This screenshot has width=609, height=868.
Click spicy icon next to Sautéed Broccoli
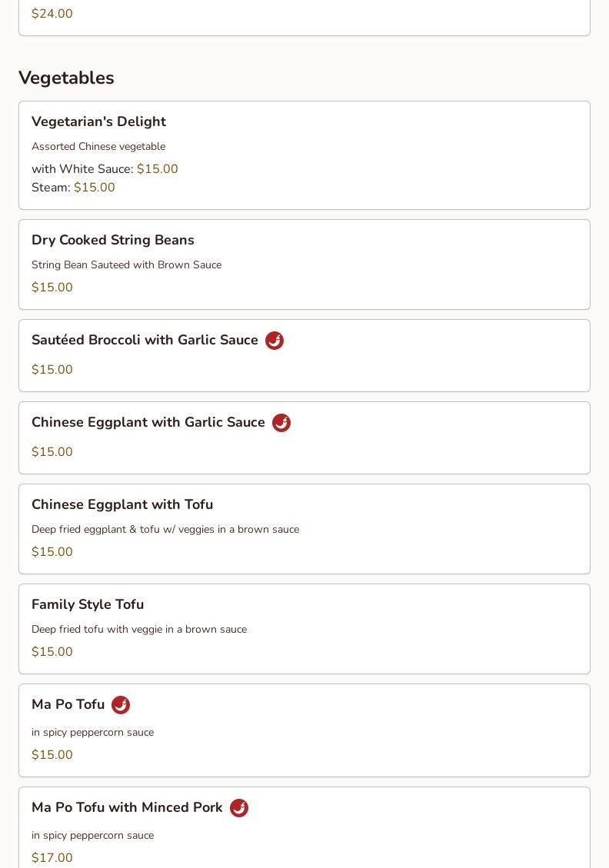[275, 341]
